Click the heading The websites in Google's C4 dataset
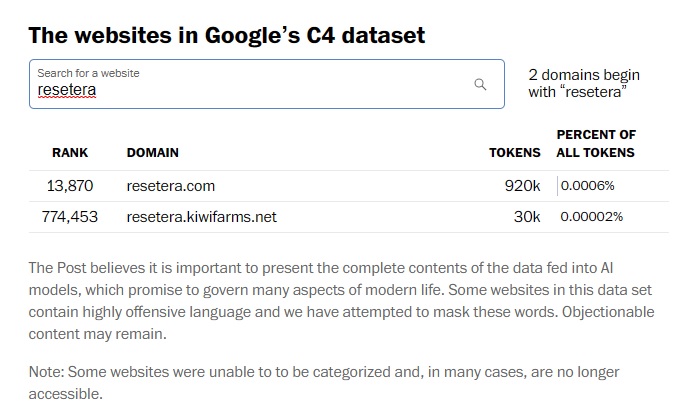The width and height of the screenshot is (674, 420). pos(227,35)
